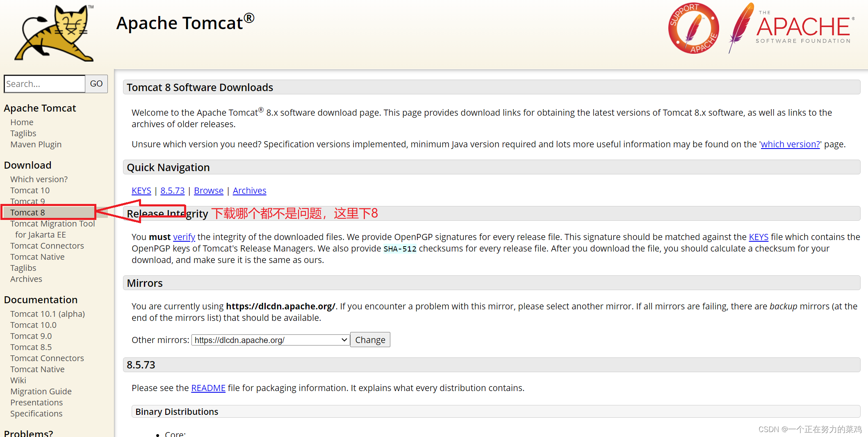Select Tomcat 9 download link

[27, 201]
